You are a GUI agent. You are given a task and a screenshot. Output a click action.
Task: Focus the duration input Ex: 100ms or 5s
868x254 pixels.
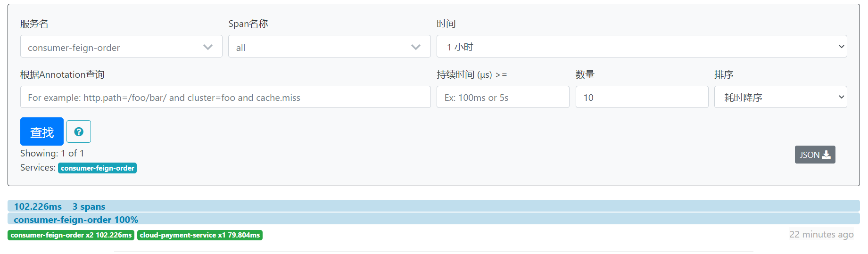(x=503, y=97)
